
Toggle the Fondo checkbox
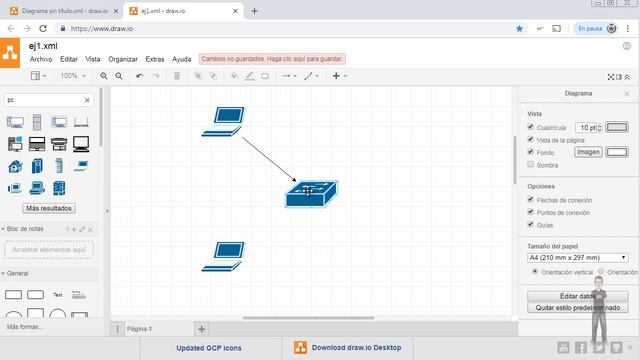click(x=531, y=152)
